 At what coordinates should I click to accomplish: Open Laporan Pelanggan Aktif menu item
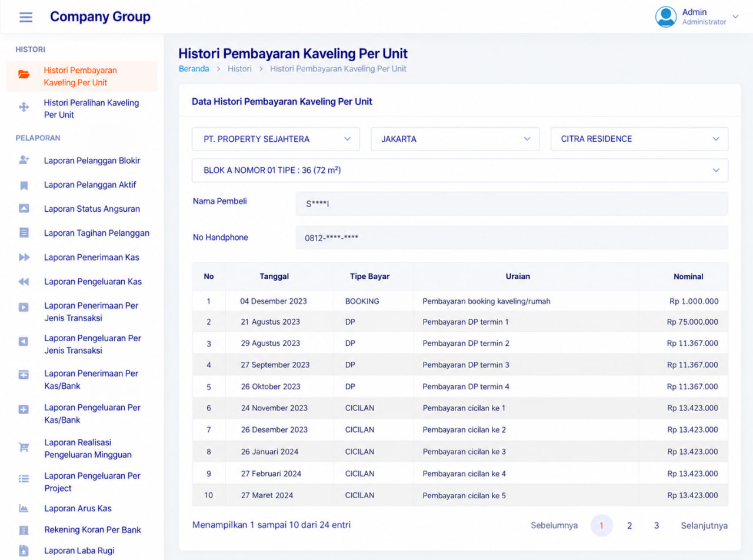coord(90,185)
